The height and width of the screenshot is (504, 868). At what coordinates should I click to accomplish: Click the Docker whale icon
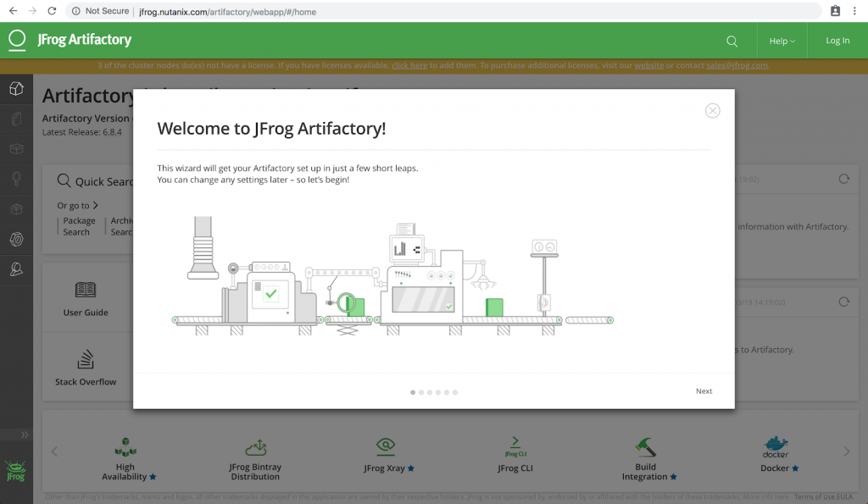775,446
